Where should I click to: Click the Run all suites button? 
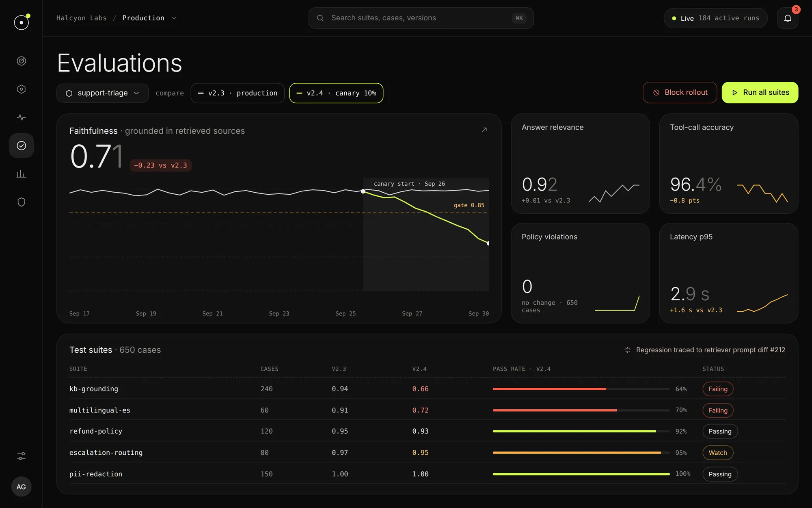tap(760, 93)
